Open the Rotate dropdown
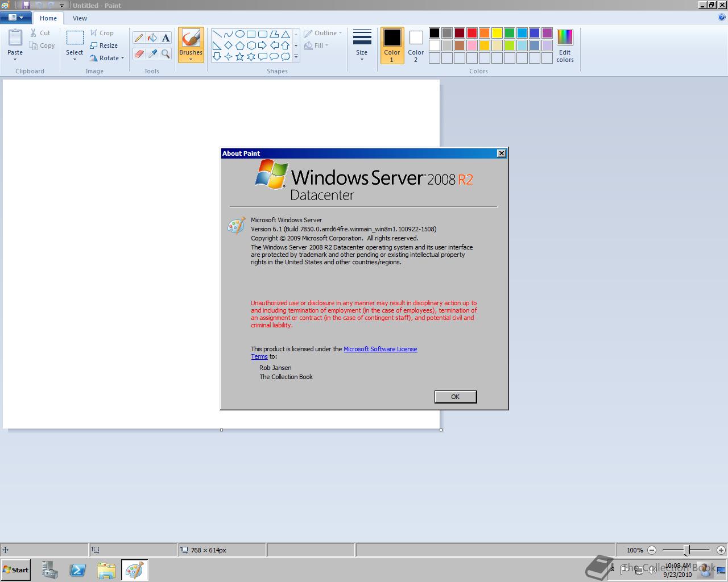Screen dimensions: 728x582 pyautogui.click(x=108, y=58)
